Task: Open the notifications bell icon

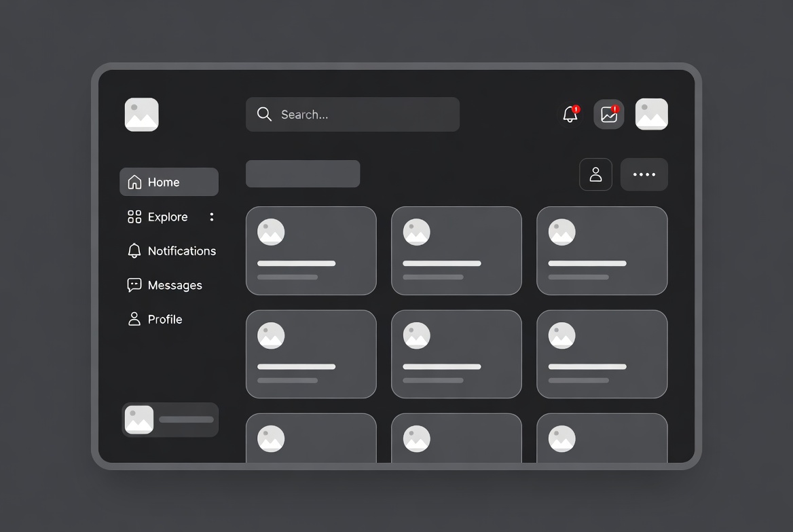Action: tap(569, 114)
